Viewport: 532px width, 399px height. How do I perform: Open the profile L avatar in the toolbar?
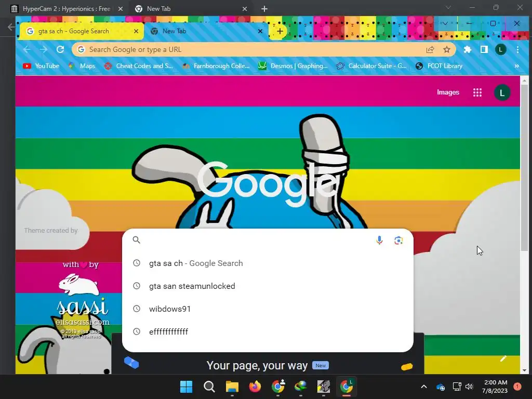click(x=501, y=49)
